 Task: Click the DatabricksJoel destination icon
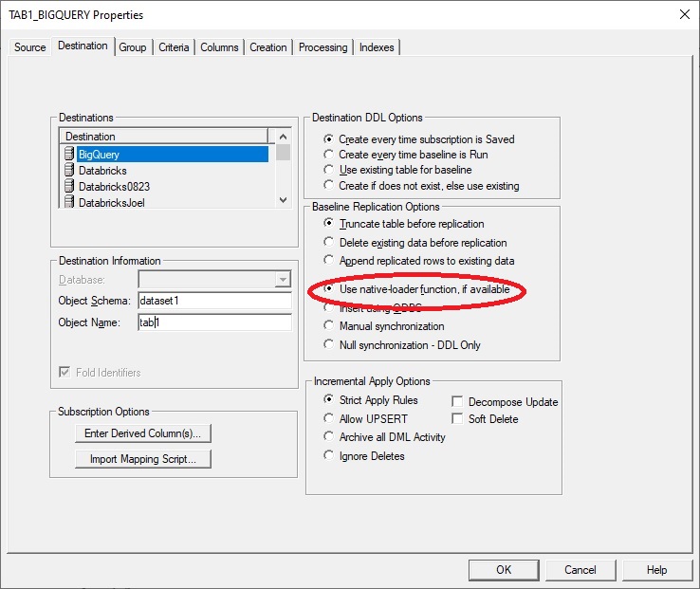69,202
